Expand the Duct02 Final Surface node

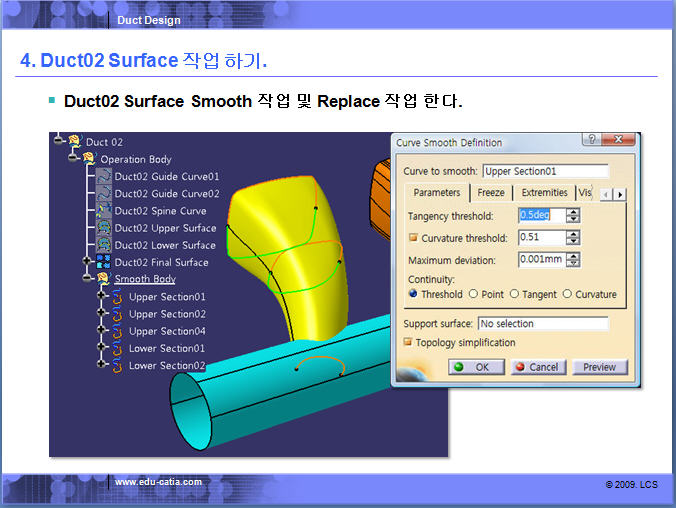88,262
